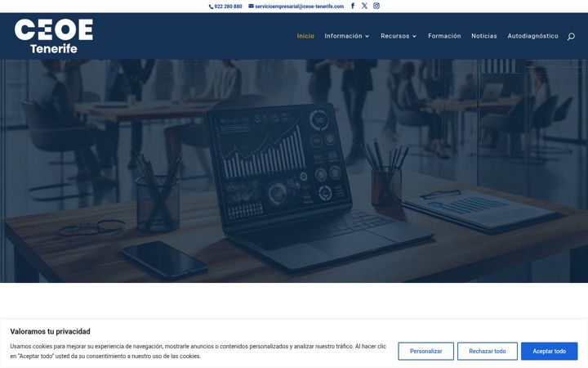The image size is (588, 368).
Task: Click the CEOE Tenerife logo
Action: (54, 36)
